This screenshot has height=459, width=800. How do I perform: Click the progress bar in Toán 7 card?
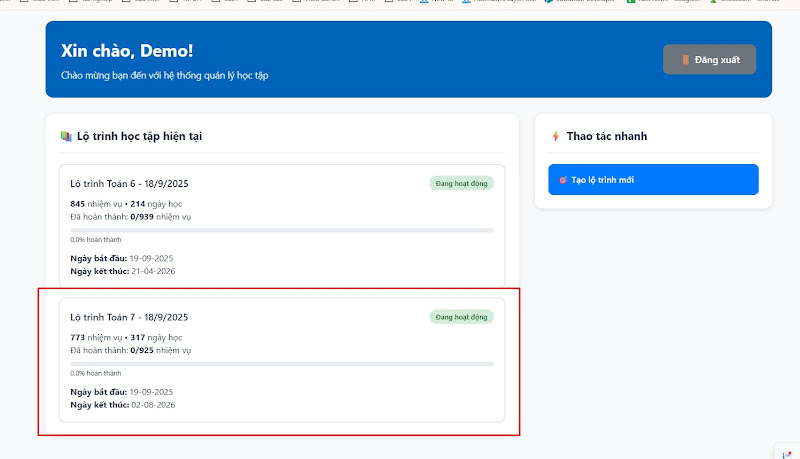tap(281, 363)
